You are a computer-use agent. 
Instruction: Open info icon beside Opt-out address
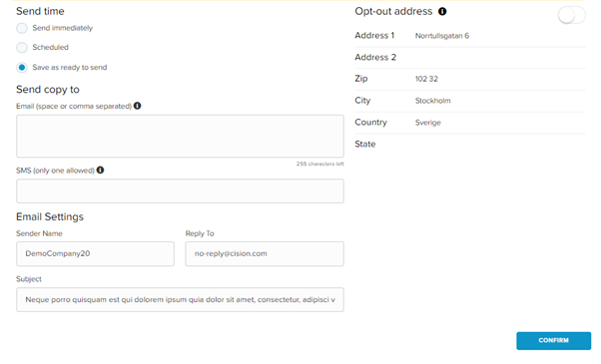coord(442,12)
